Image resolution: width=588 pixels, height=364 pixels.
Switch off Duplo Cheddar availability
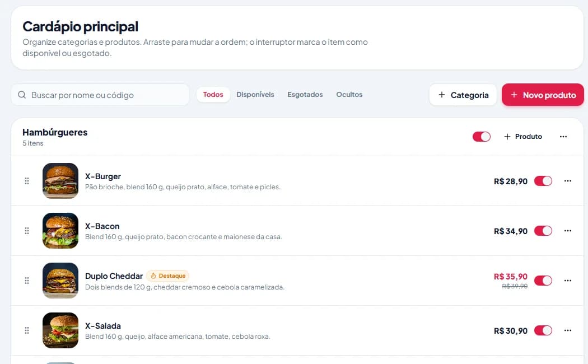[543, 281]
